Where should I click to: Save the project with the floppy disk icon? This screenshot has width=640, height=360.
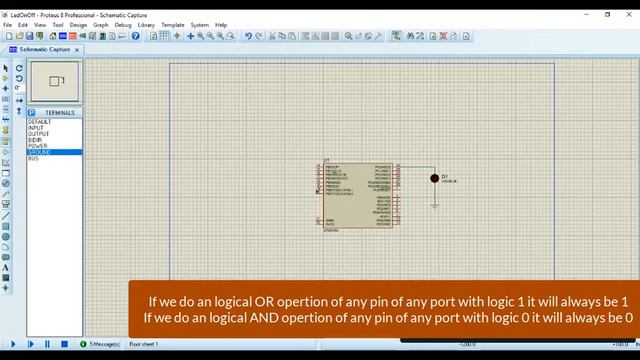point(29,36)
